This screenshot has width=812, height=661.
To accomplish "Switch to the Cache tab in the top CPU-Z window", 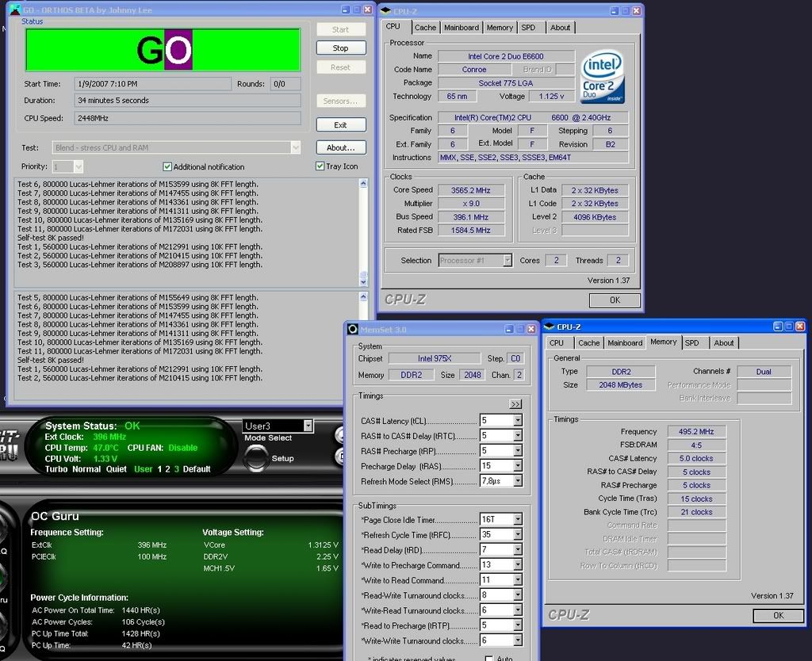I will click(425, 28).
